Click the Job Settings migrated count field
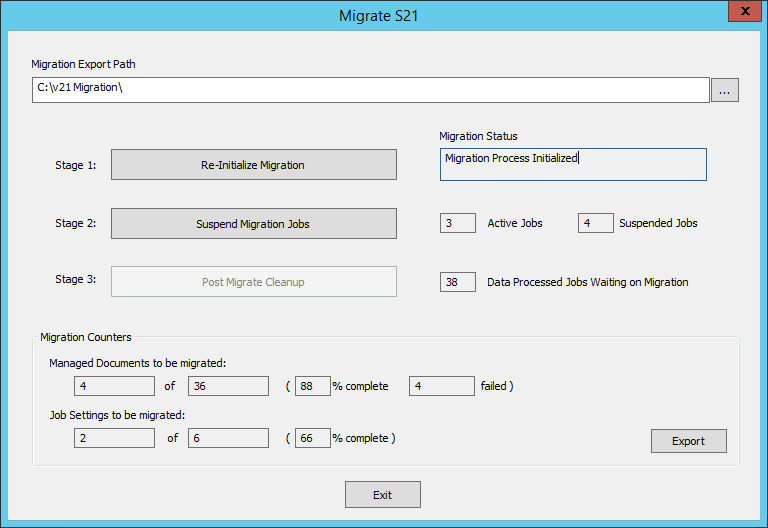The height and width of the screenshot is (528, 768). [x=114, y=438]
